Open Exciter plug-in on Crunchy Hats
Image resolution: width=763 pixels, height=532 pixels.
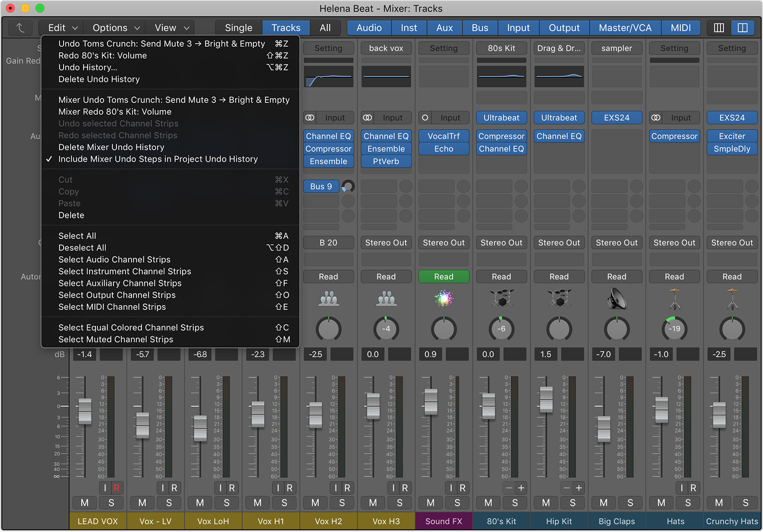(732, 136)
